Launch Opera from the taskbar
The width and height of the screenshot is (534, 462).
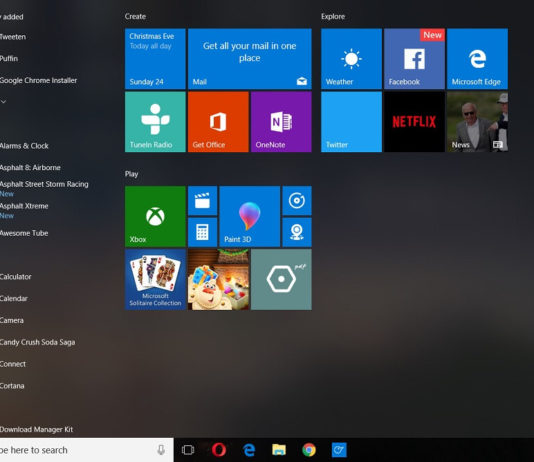click(x=219, y=450)
